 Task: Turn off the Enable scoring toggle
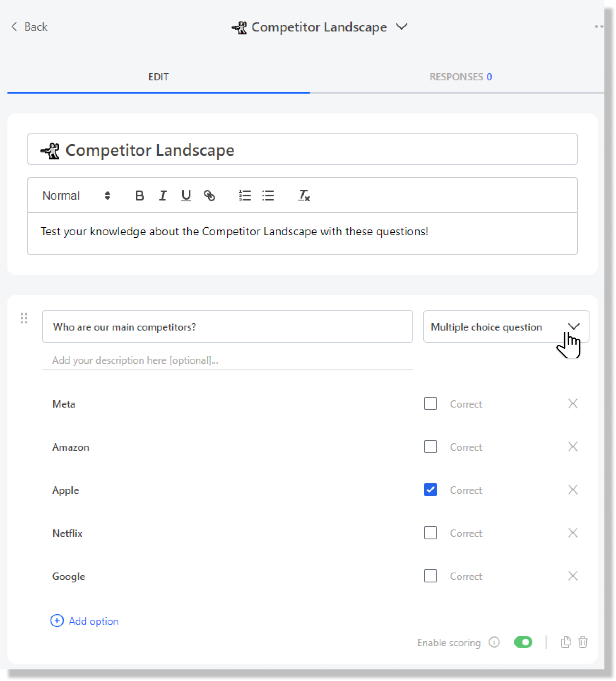click(x=523, y=642)
